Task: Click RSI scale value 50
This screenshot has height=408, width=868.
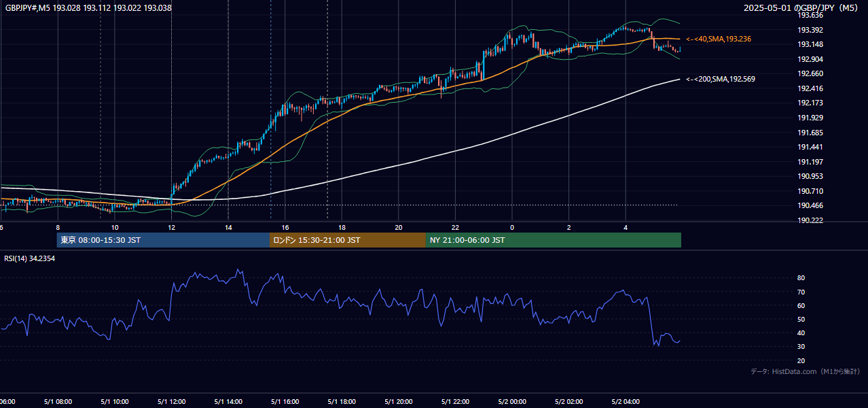Action: [x=801, y=320]
